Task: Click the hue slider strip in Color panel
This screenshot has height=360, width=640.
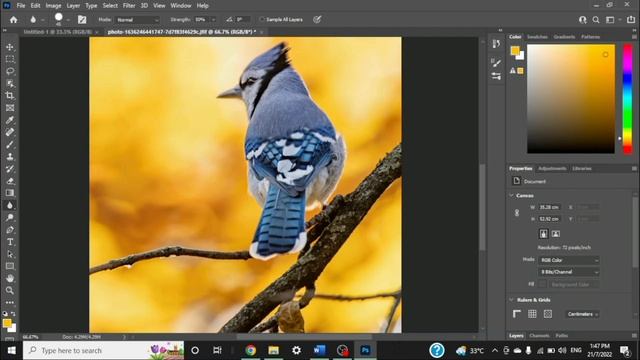Action: [x=628, y=99]
